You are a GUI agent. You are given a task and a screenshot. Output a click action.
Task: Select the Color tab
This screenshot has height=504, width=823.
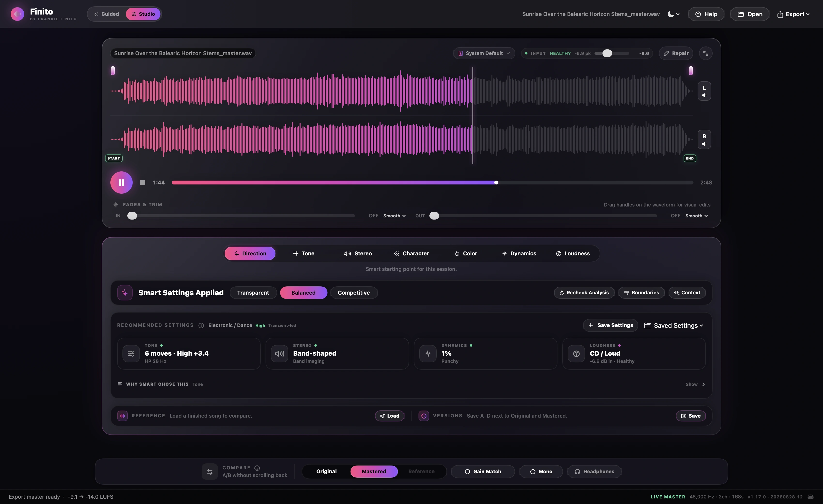coord(465,253)
